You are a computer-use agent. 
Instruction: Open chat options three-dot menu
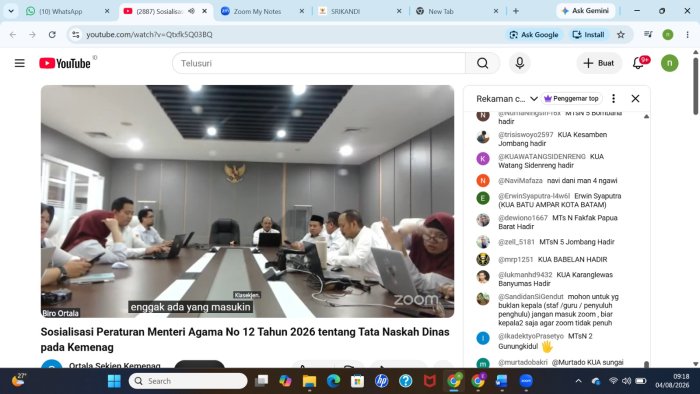click(x=613, y=99)
